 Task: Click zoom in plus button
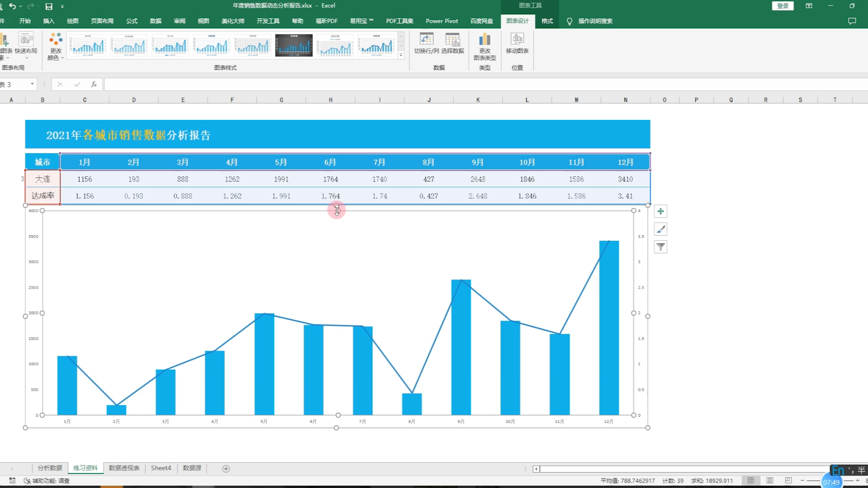(857, 480)
